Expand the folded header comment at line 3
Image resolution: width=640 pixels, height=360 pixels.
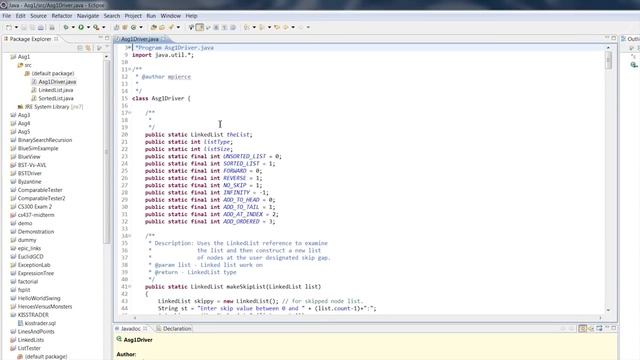(129, 48)
